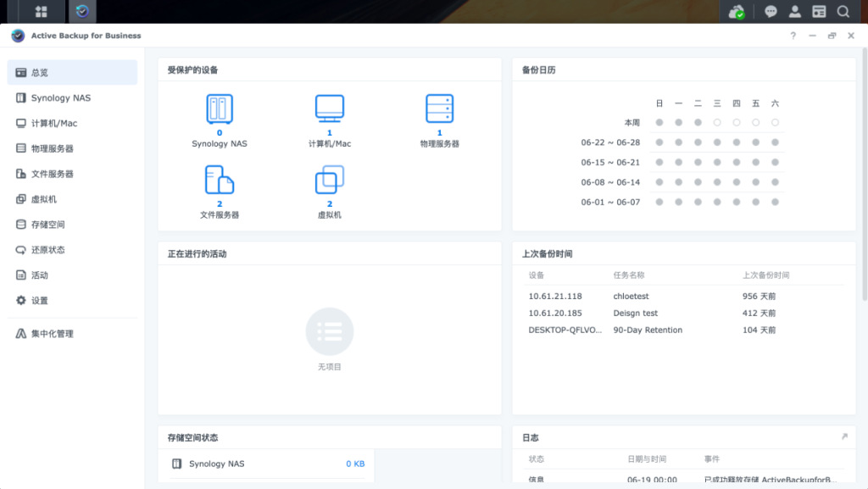Open the notifications chat bubble icon
This screenshot has height=489, width=868.
click(771, 12)
